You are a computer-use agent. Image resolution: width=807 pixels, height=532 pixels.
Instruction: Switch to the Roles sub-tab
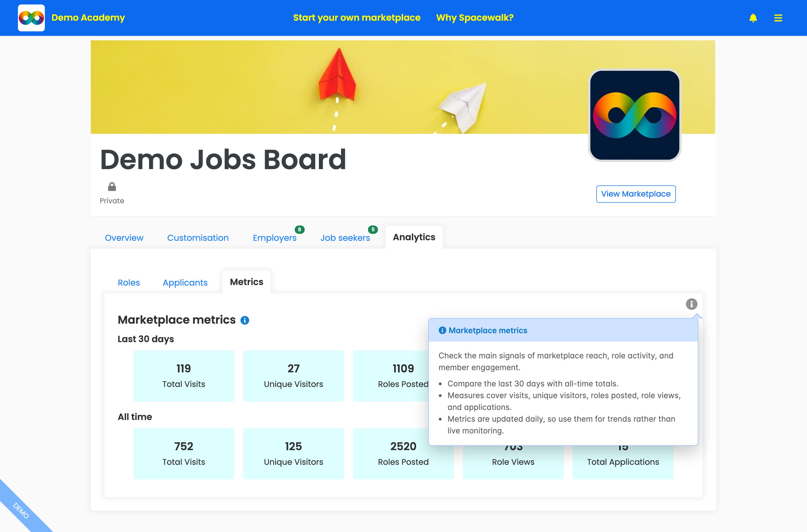129,283
